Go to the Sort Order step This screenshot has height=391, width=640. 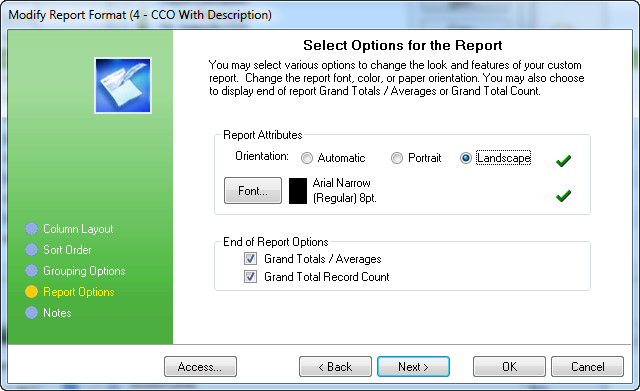pos(67,250)
